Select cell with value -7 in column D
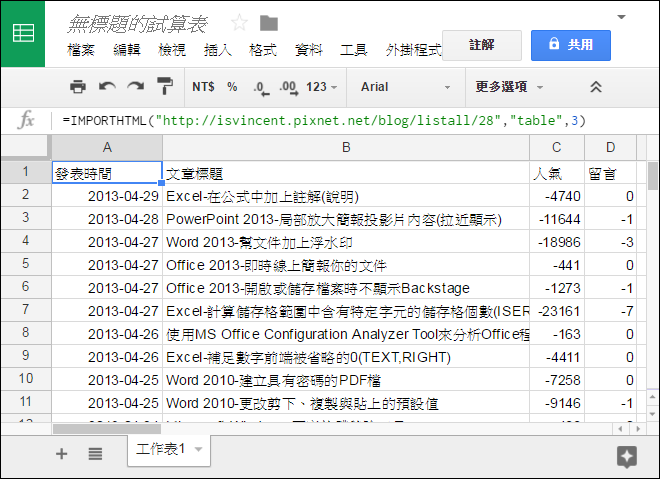Image resolution: width=660 pixels, height=479 pixels. (x=610, y=311)
